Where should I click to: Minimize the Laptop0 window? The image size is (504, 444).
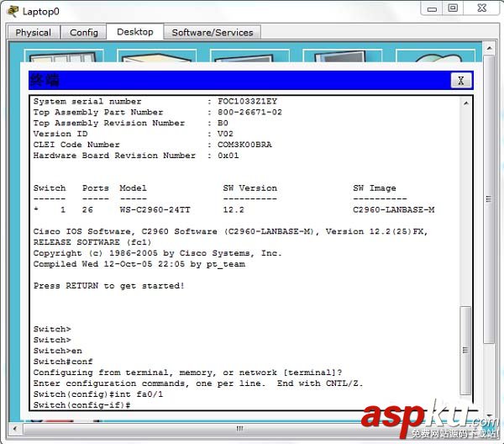[432, 8]
